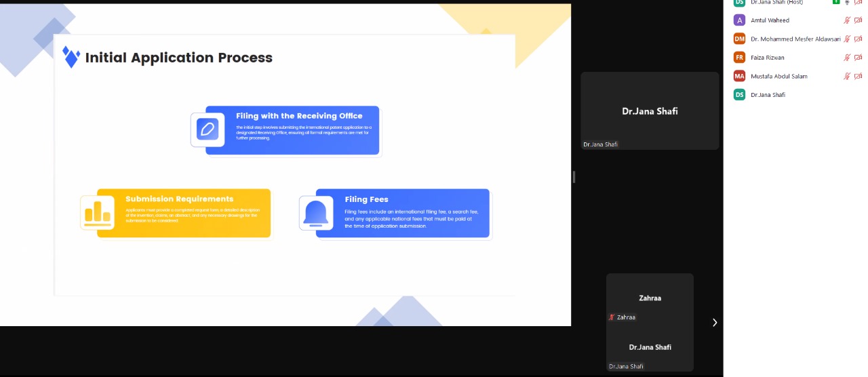Click the leaf icon beside Filing with the Receiving Office

(x=207, y=129)
